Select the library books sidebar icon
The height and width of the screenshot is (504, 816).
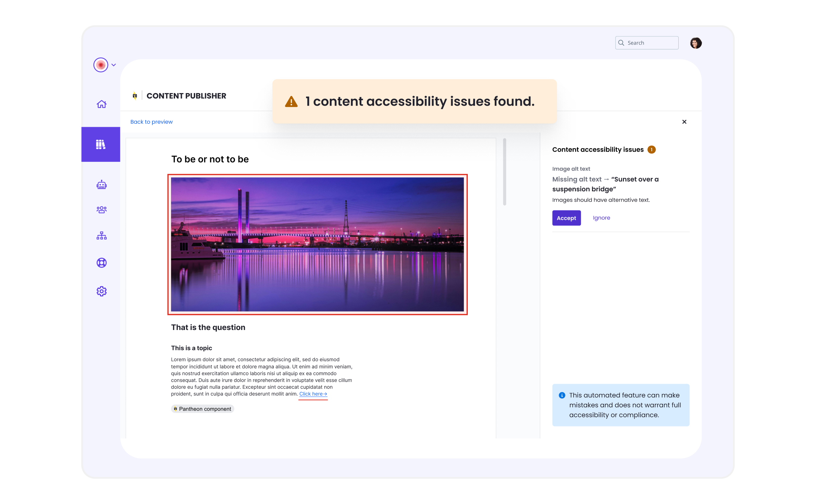click(x=101, y=144)
